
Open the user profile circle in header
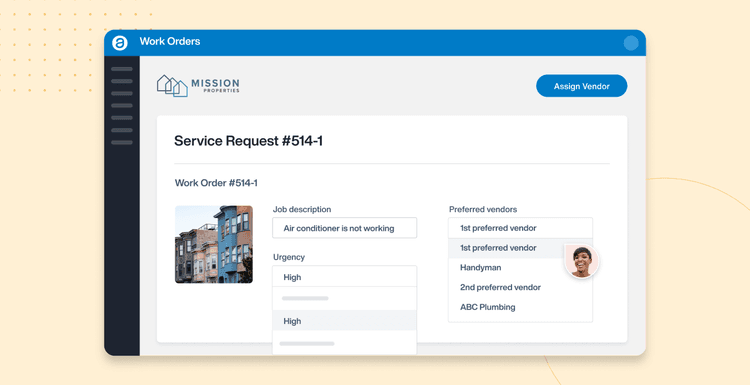click(x=631, y=43)
